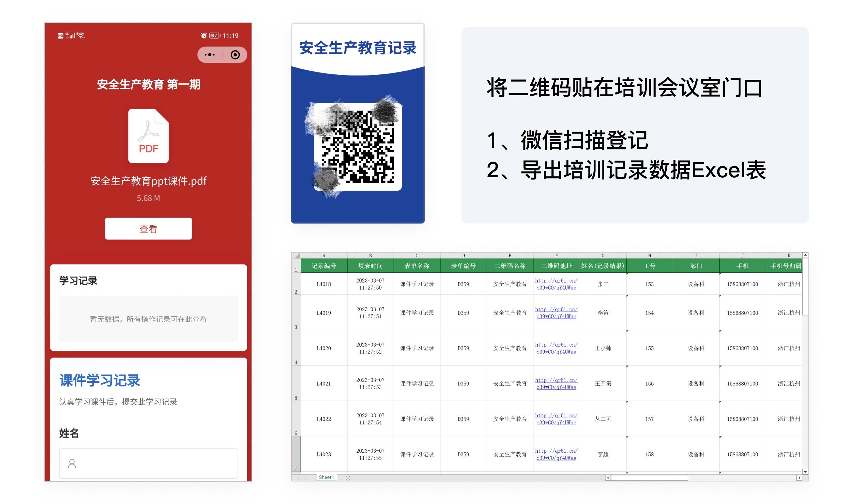The height and width of the screenshot is (504, 854).
Task: Click the vertical scrollbar thumb
Action: click(x=805, y=287)
